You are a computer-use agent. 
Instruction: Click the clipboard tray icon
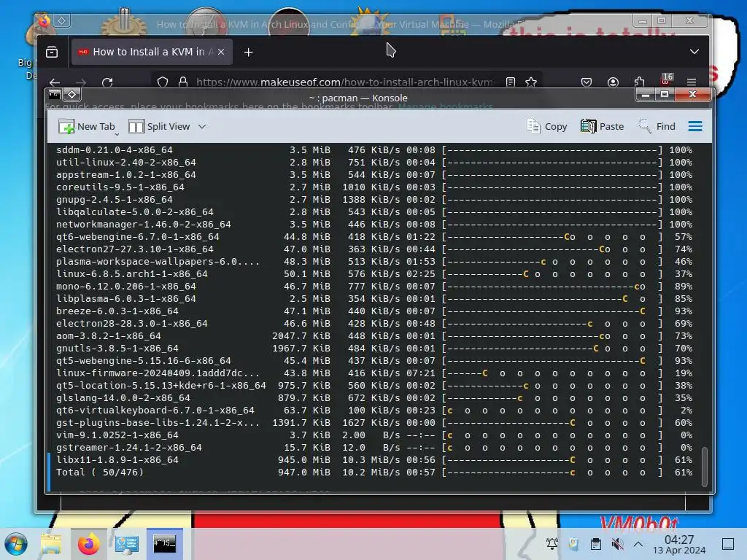(595, 544)
